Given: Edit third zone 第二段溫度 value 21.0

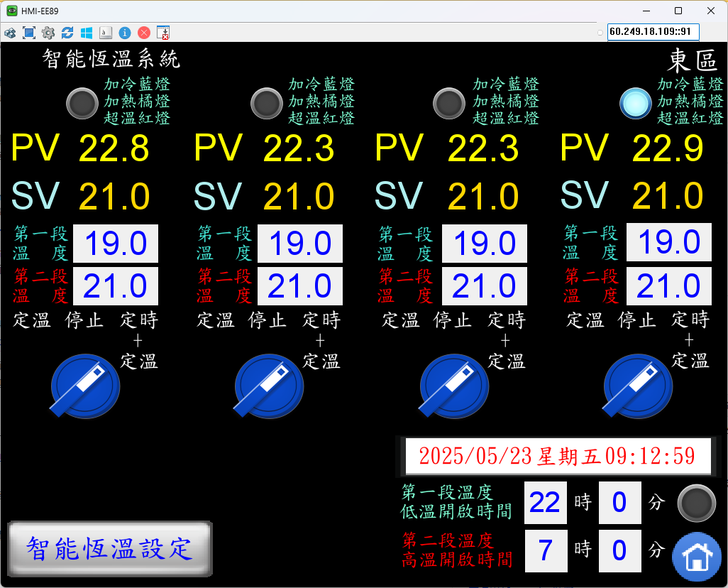Looking at the screenshot, I should 484,286.
